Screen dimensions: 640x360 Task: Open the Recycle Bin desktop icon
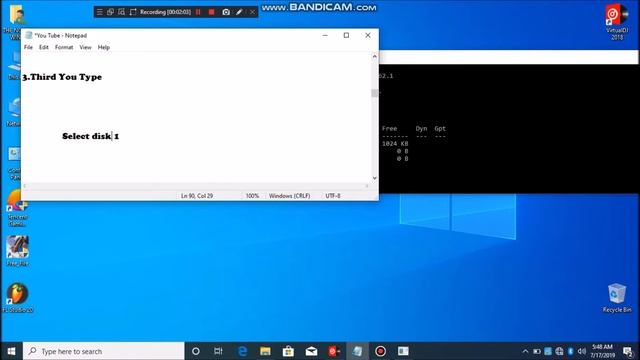point(617,298)
